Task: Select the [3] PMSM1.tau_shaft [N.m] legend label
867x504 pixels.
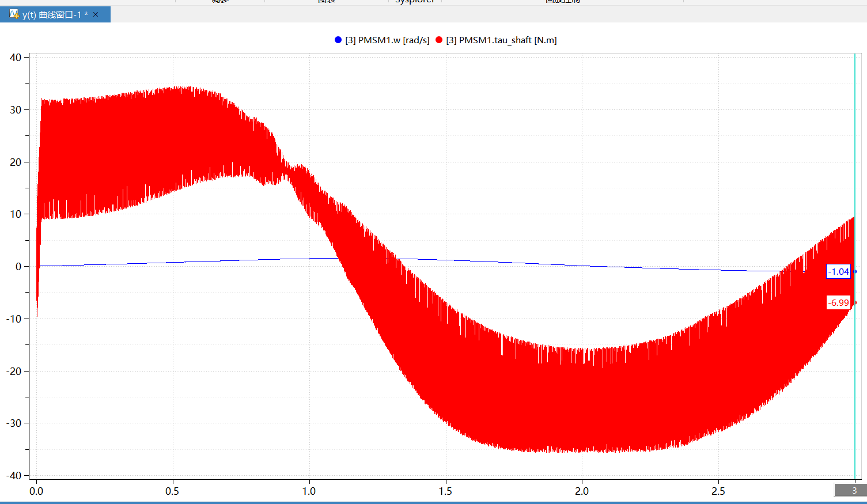Action: (x=501, y=40)
